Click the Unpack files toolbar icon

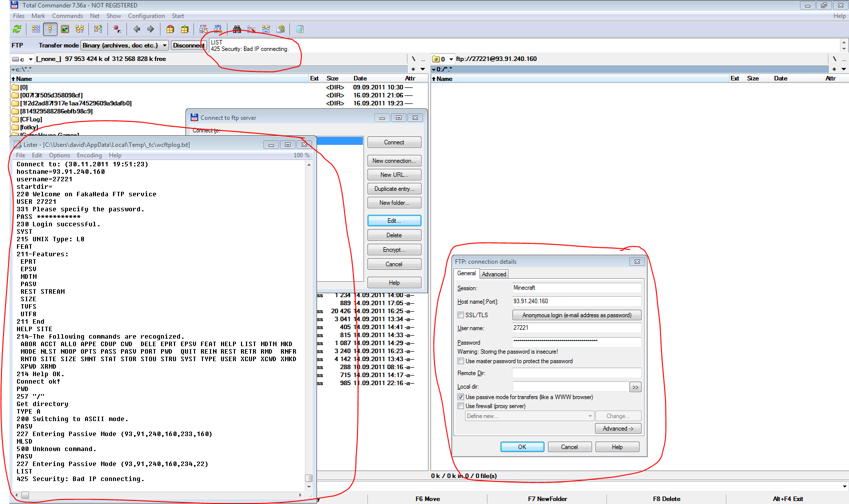[x=184, y=29]
